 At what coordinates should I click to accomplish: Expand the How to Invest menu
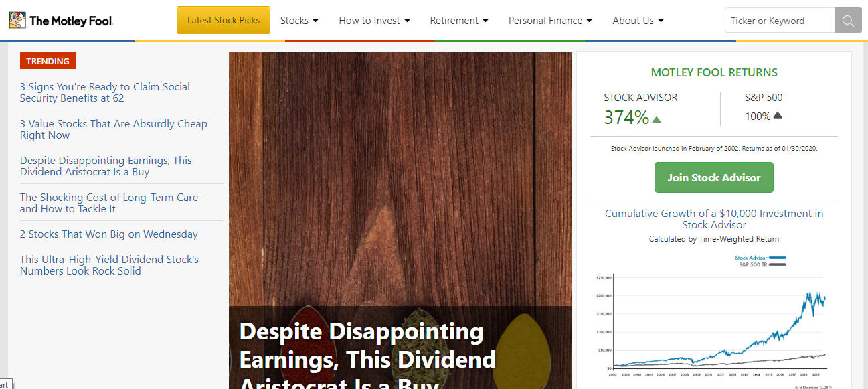[374, 20]
